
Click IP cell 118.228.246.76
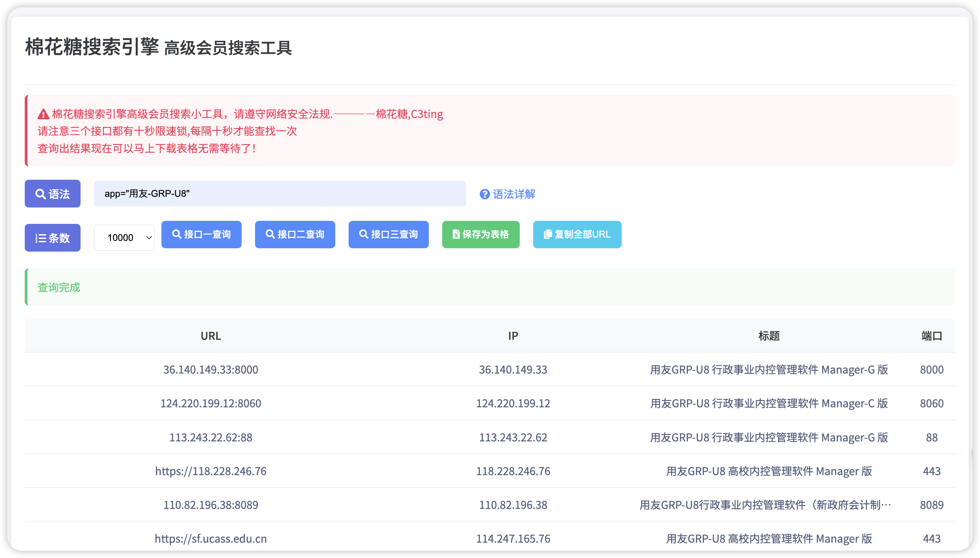click(x=513, y=471)
